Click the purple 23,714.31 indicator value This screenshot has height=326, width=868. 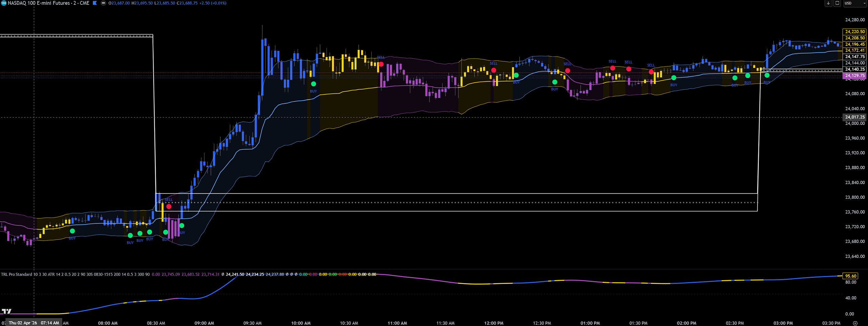(211, 274)
